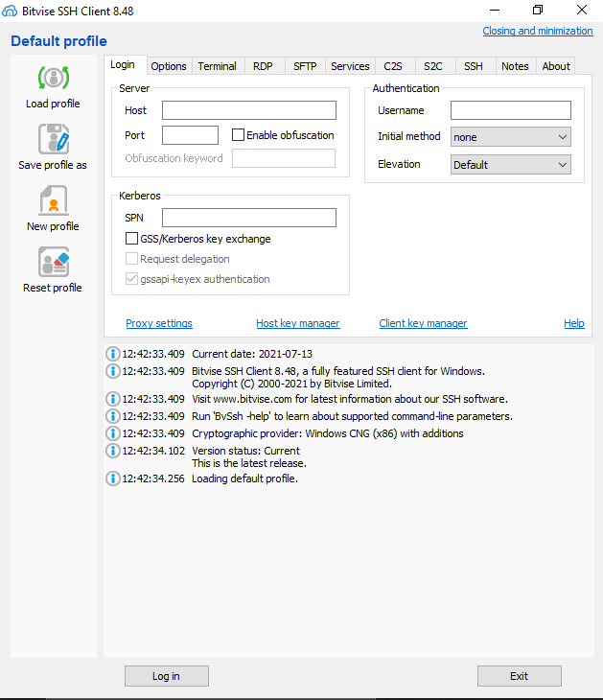Select the S2C tab
The height and width of the screenshot is (700, 603).
tap(433, 66)
